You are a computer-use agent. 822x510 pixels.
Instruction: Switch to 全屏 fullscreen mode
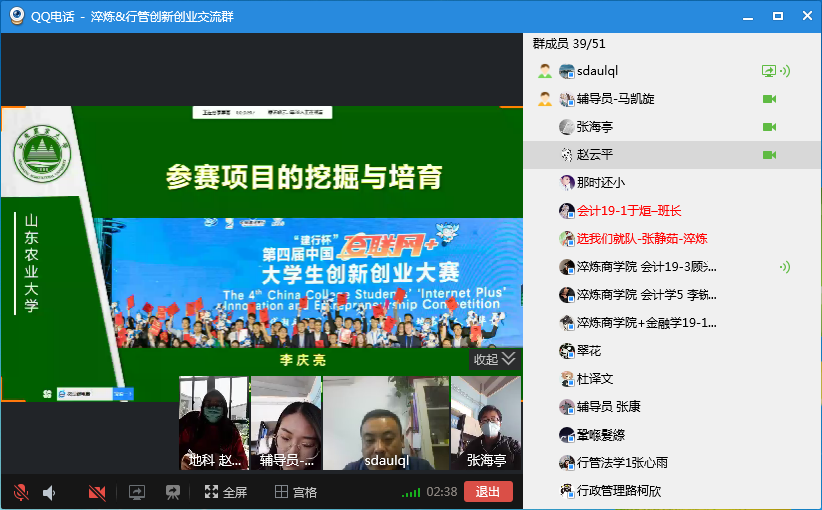pos(225,492)
